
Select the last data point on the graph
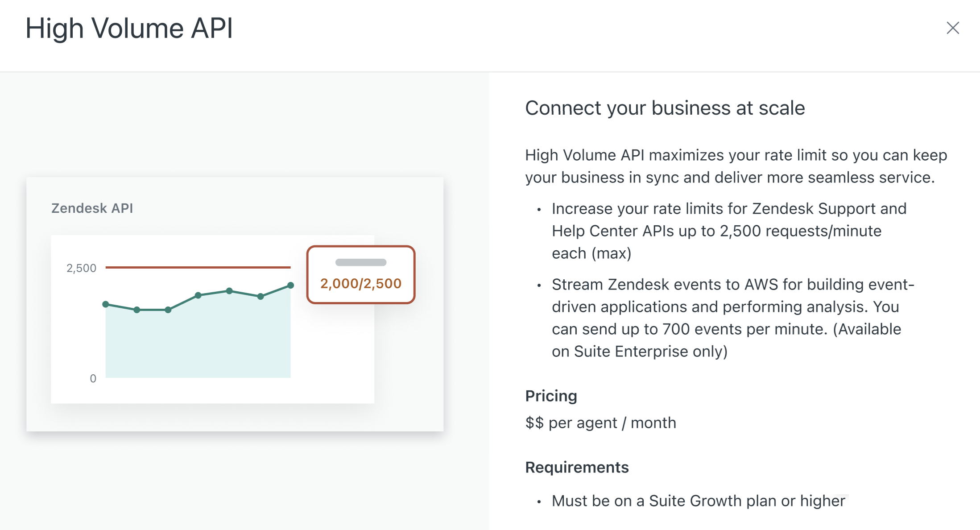290,285
